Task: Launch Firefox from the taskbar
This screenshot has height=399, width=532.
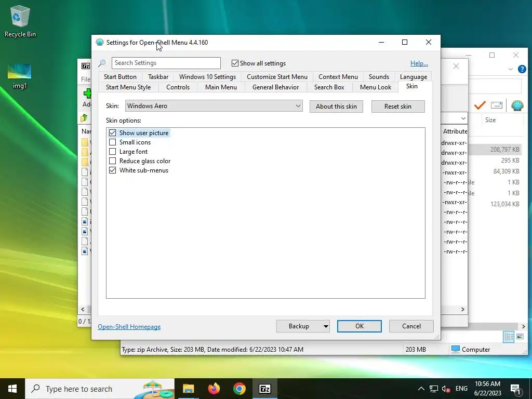Action: click(214, 389)
